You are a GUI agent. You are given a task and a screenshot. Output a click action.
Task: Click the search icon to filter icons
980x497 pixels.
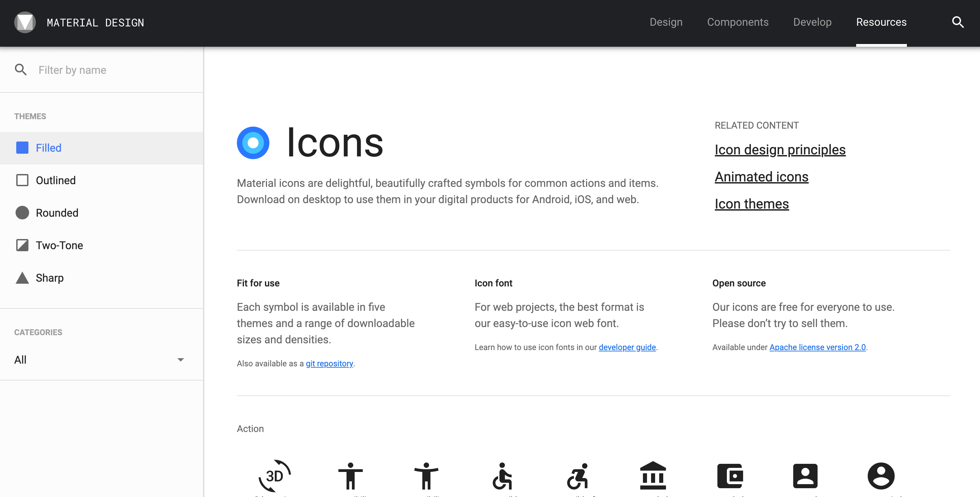tap(20, 69)
